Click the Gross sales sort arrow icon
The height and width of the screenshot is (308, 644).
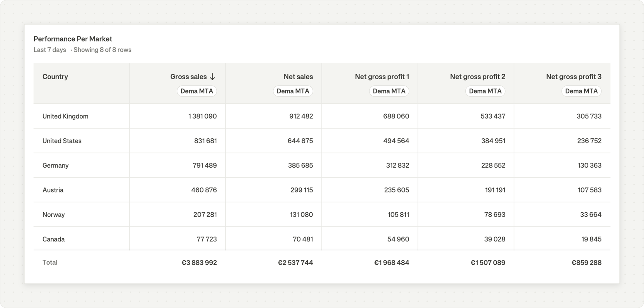212,77
